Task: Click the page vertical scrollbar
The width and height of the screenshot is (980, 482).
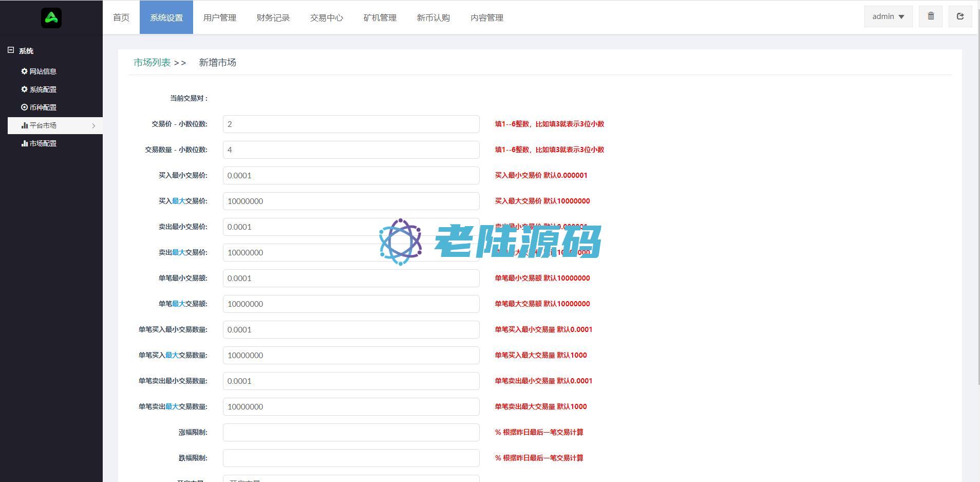Action: coord(977,206)
